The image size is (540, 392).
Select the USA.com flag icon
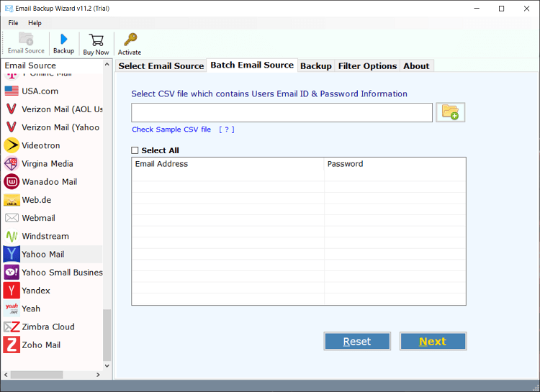click(12, 91)
